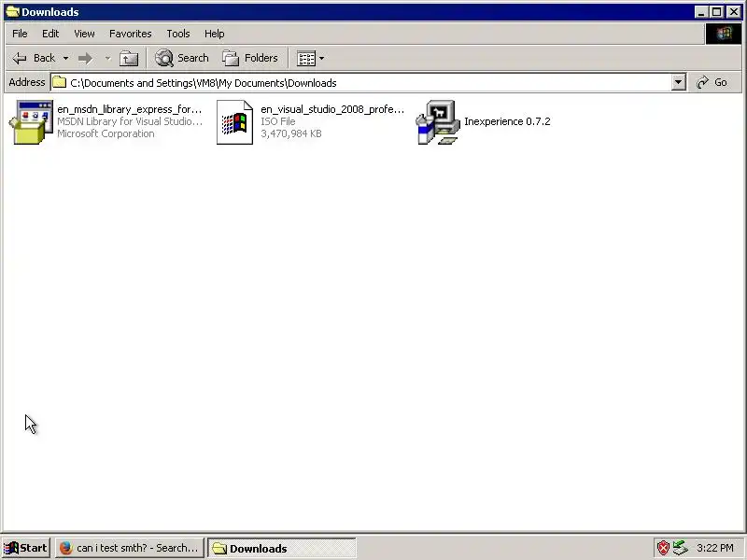Select en_msdn_library_express file name
Image resolution: width=747 pixels, height=560 pixels.
(129, 109)
